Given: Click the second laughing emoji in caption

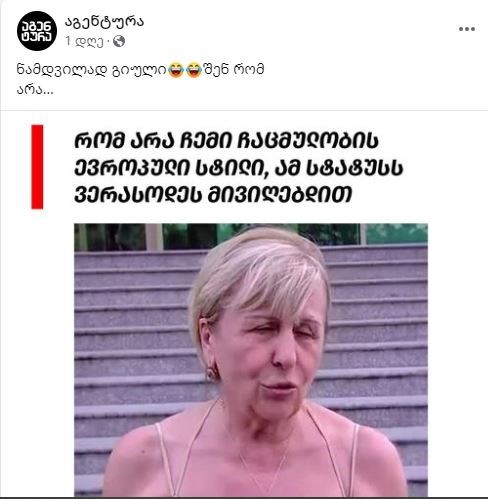Looking at the screenshot, I should point(194,70).
